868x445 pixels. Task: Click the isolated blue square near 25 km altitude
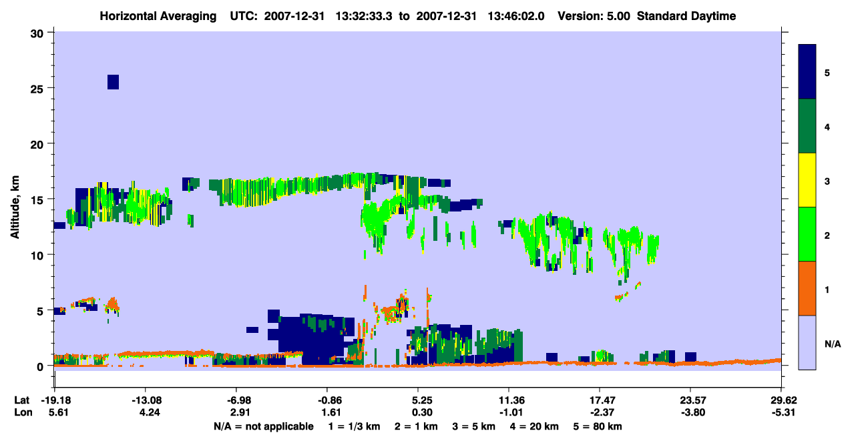(x=113, y=82)
